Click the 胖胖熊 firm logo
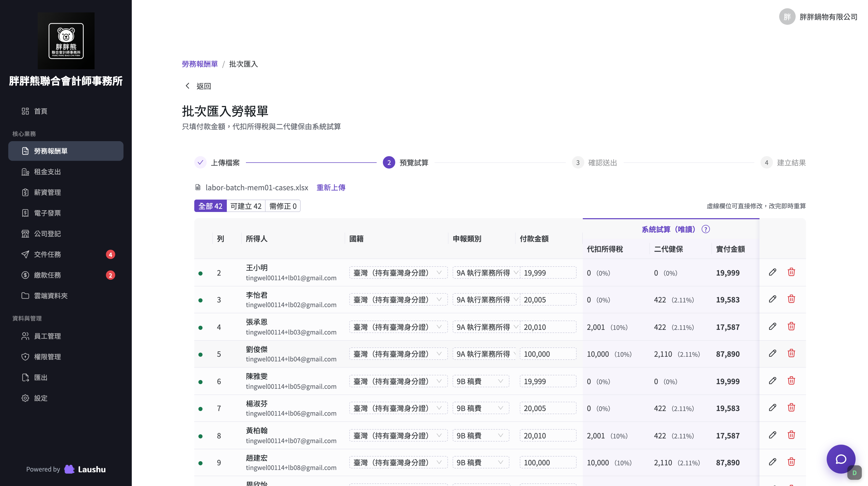Screen dimensions: 868x486 (x=66, y=41)
